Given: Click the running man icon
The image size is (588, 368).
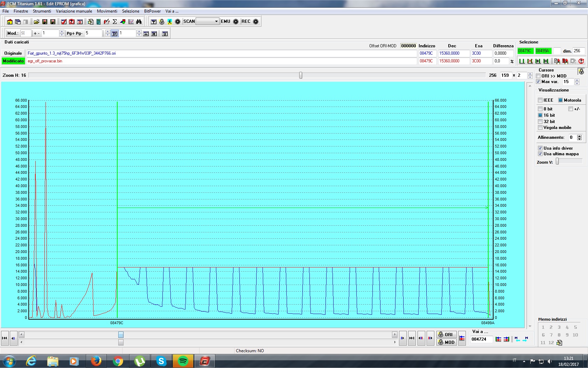Looking at the screenshot, I should (170, 22).
